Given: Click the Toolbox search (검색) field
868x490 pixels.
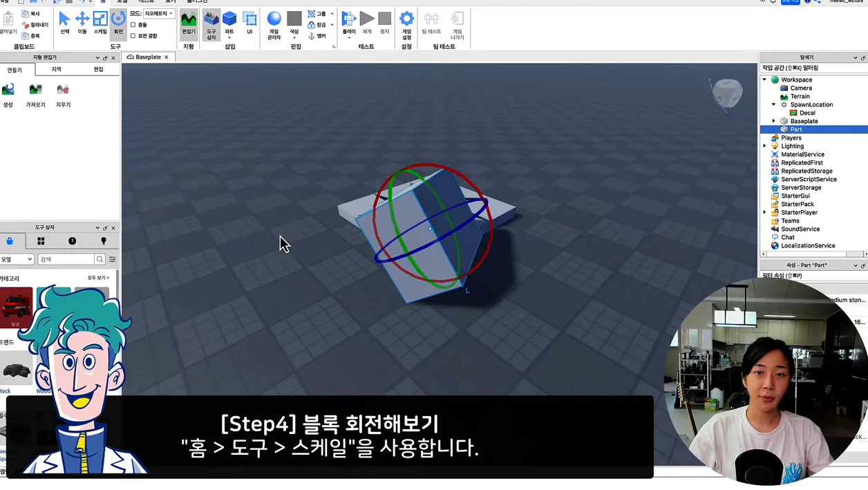Looking at the screenshot, I should click(66, 259).
